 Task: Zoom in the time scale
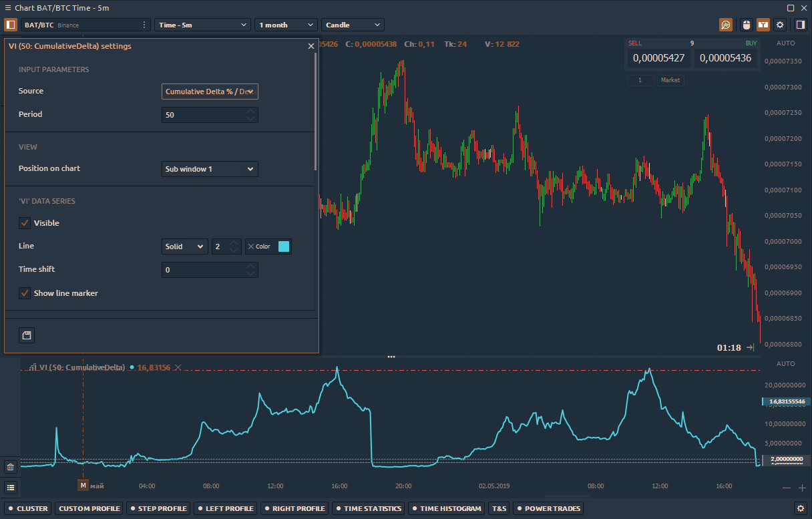click(802, 488)
